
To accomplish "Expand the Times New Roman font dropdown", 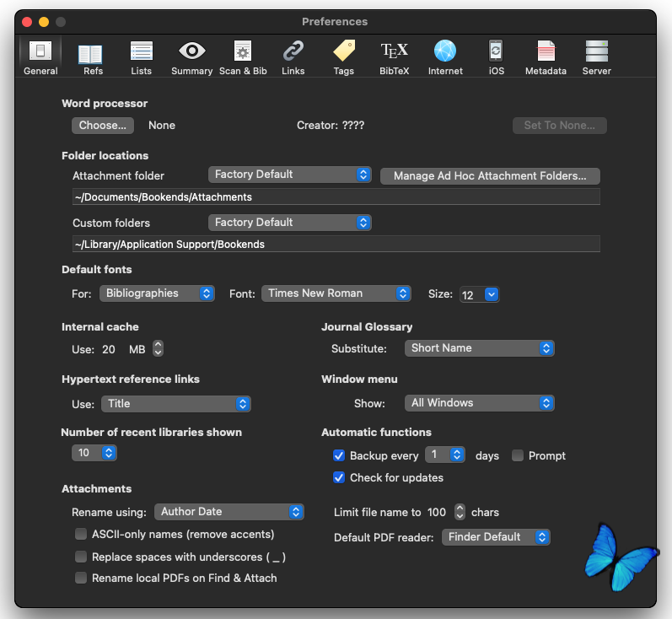I will point(336,293).
